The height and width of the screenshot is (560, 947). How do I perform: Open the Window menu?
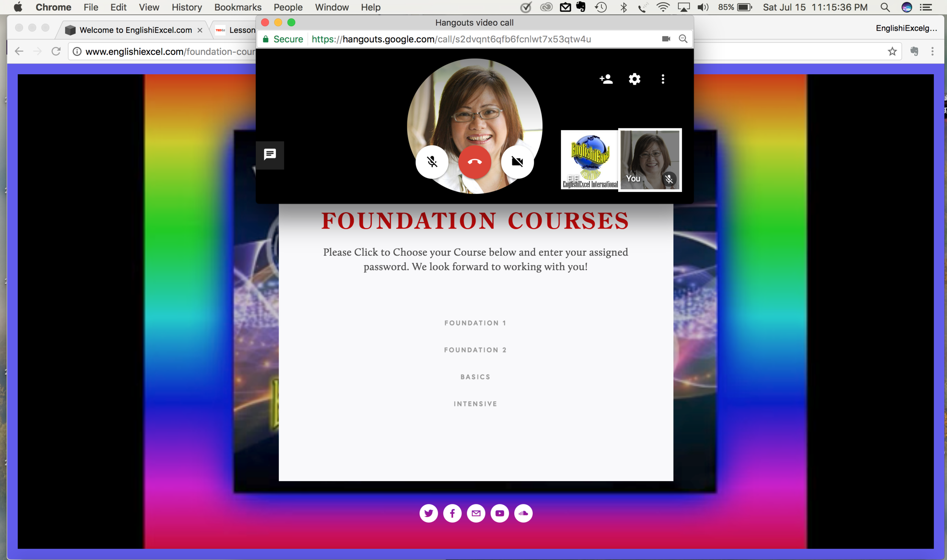tap(332, 7)
